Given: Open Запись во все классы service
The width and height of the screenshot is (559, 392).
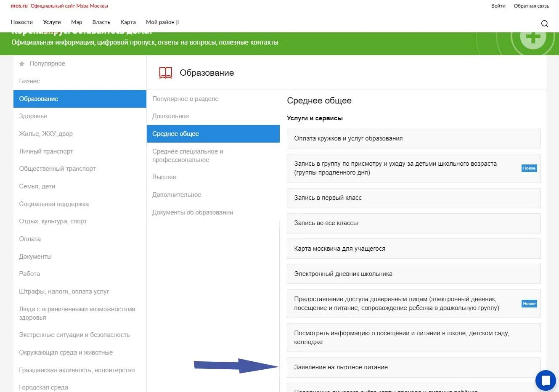Looking at the screenshot, I should pyautogui.click(x=413, y=223).
